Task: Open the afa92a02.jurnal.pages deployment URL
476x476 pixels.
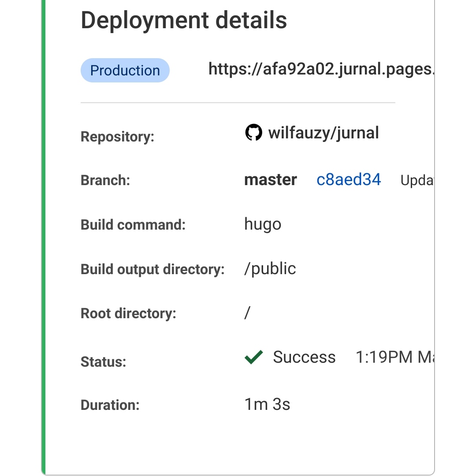Action: pos(321,69)
